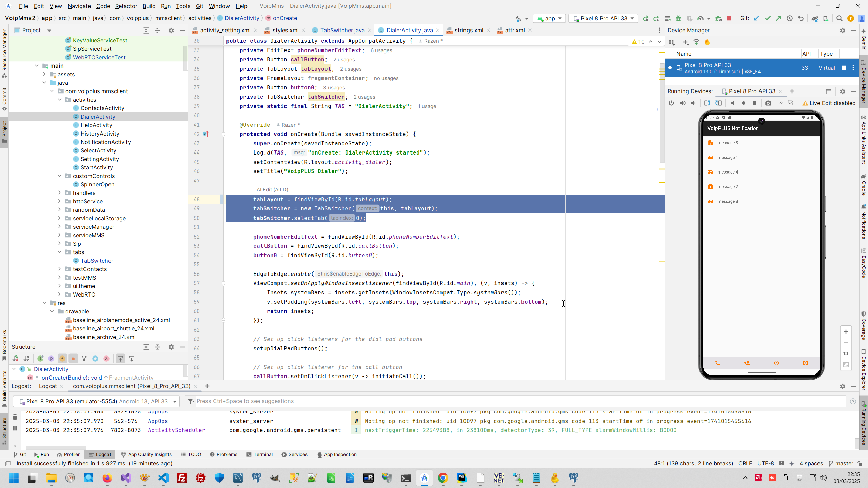Click Live Edit disabled warning
This screenshot has height=488, width=868.
[x=829, y=103]
